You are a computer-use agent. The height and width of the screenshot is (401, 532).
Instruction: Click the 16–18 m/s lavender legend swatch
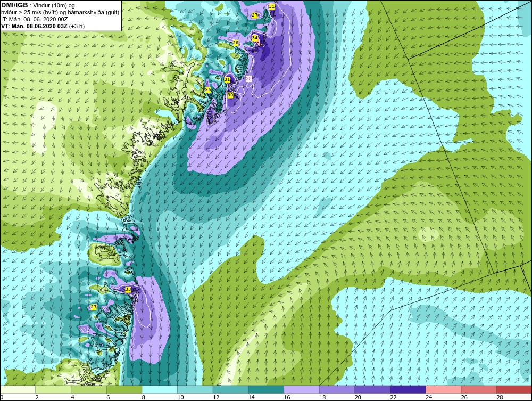click(x=301, y=389)
